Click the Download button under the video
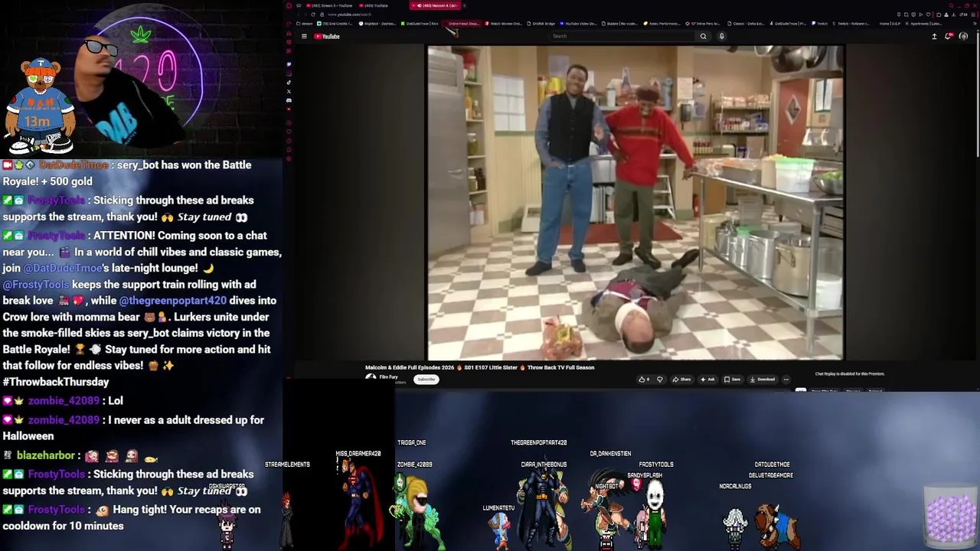This screenshot has height=551, width=980. pyautogui.click(x=763, y=379)
